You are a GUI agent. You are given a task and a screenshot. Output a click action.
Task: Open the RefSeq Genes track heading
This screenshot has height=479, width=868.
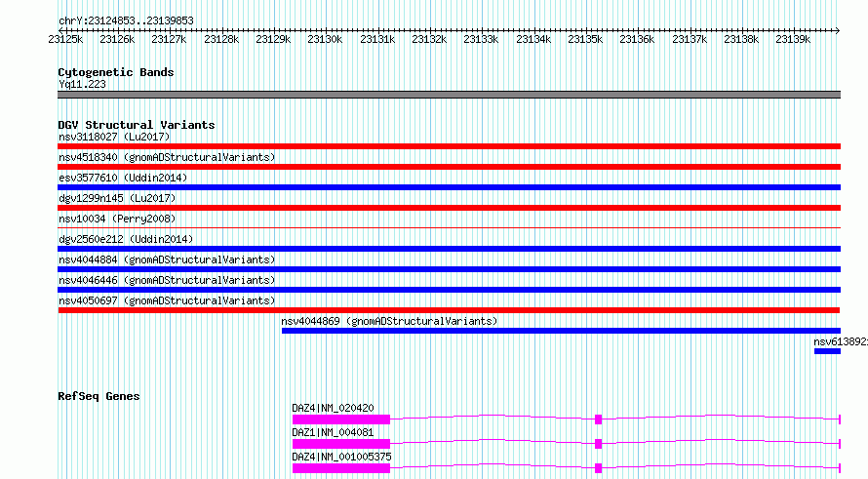click(x=99, y=396)
